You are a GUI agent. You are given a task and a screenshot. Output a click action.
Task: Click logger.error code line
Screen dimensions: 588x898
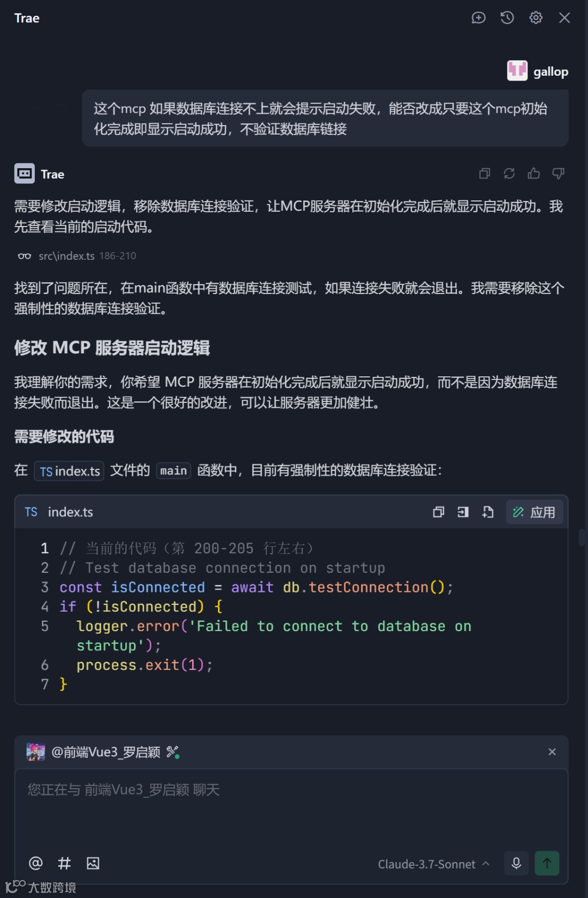pos(274,636)
